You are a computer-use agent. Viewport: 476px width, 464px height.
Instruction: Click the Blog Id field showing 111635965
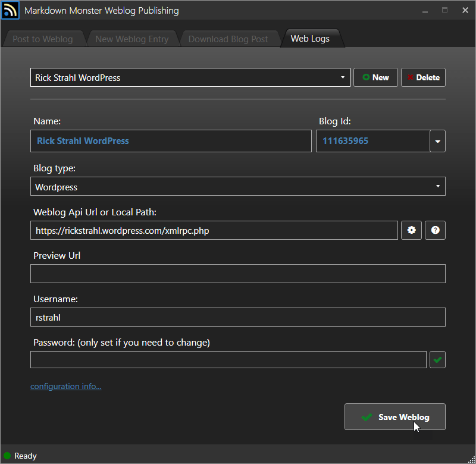point(373,141)
